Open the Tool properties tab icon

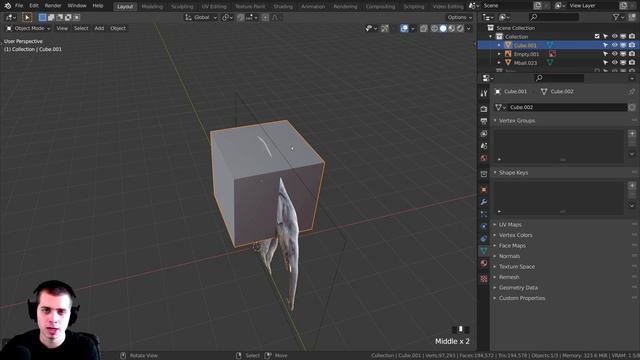484,94
